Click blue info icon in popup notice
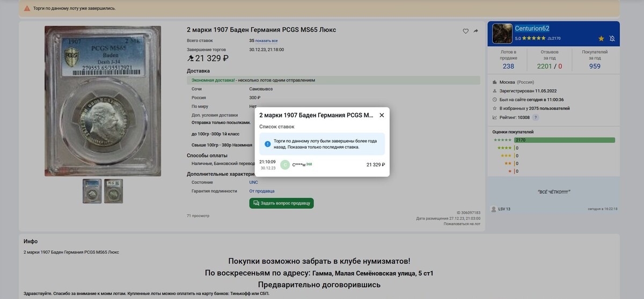This screenshot has height=299, width=644. click(x=268, y=144)
